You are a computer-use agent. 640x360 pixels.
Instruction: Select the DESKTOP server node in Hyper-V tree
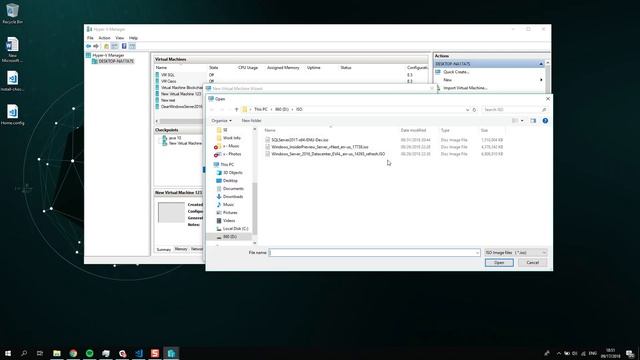coord(113,61)
